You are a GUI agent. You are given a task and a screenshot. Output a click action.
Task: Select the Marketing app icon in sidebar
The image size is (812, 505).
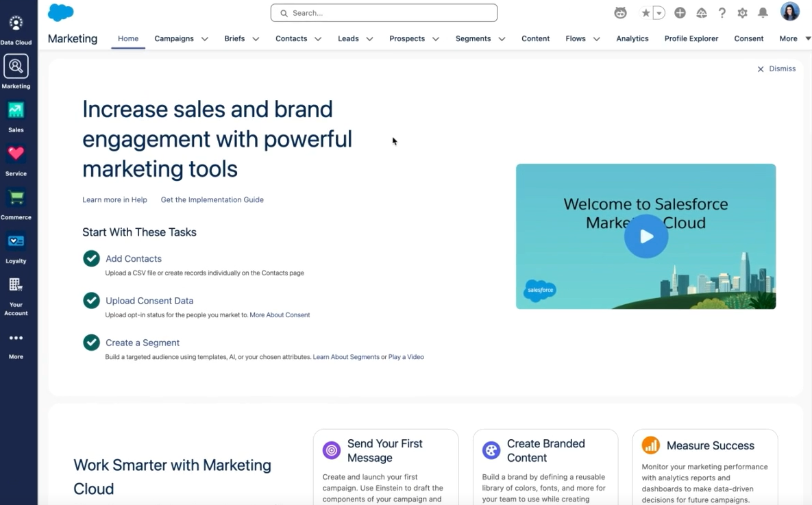(16, 66)
